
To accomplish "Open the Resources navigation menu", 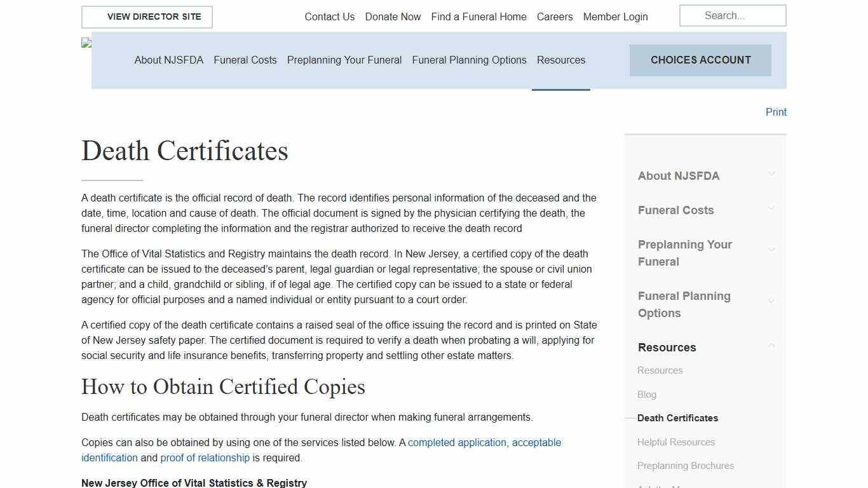I will pyautogui.click(x=560, y=60).
